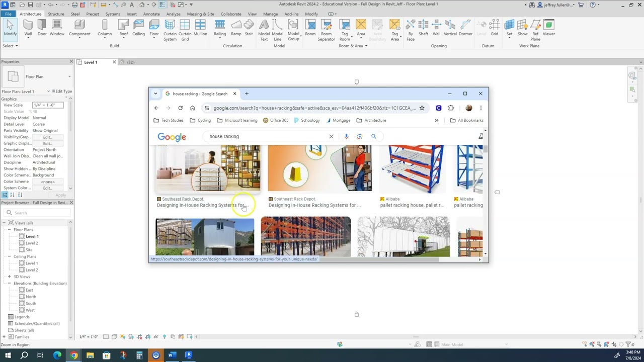Select the Railing tool
The image size is (644, 362).
point(220,28)
